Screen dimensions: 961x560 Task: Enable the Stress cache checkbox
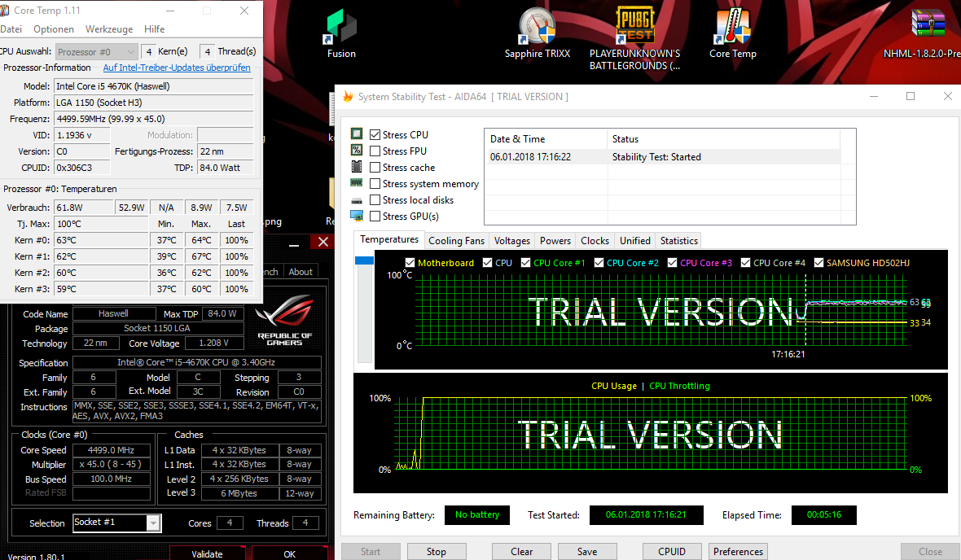pyautogui.click(x=375, y=167)
